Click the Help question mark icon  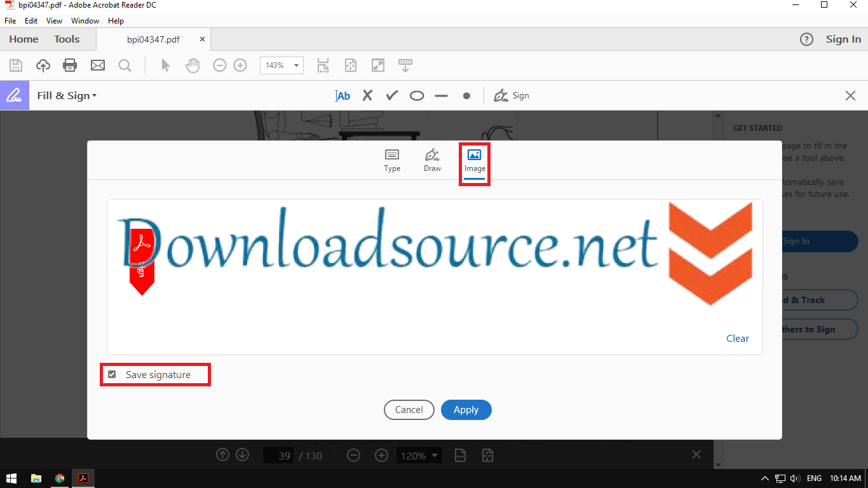click(x=806, y=39)
